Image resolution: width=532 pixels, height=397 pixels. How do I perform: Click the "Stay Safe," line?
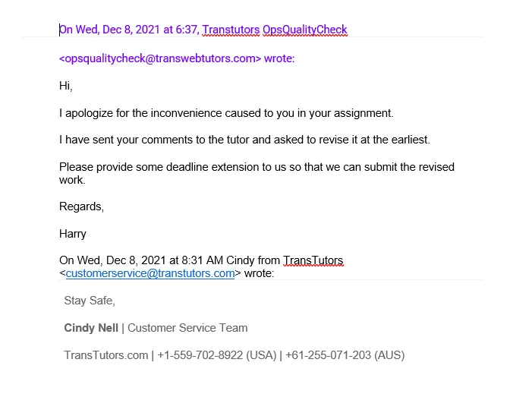coord(90,301)
